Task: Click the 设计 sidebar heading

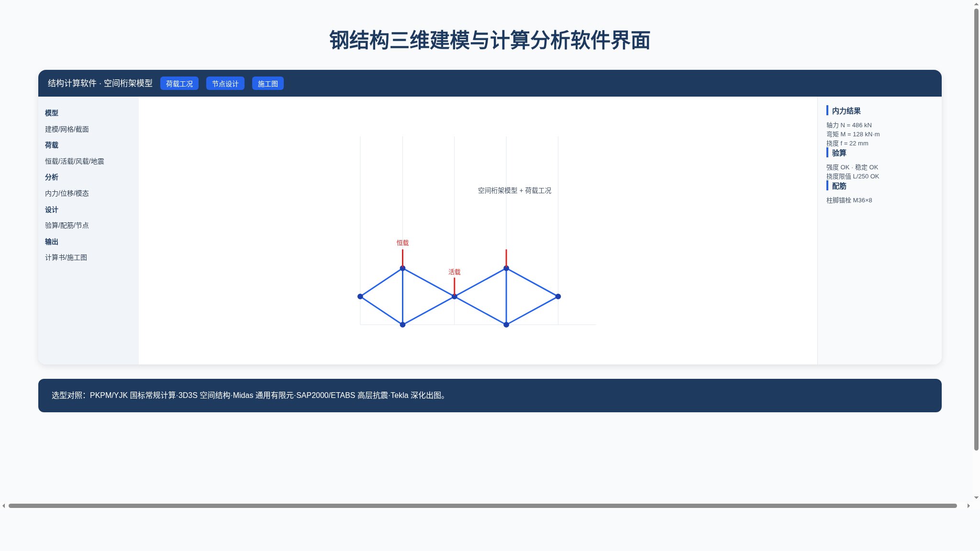Action: point(52,209)
